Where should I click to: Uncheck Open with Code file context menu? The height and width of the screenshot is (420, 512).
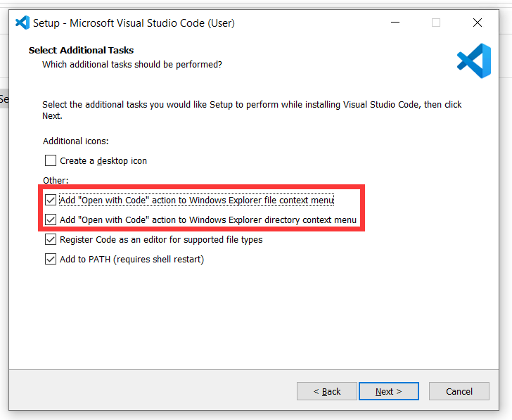click(51, 200)
